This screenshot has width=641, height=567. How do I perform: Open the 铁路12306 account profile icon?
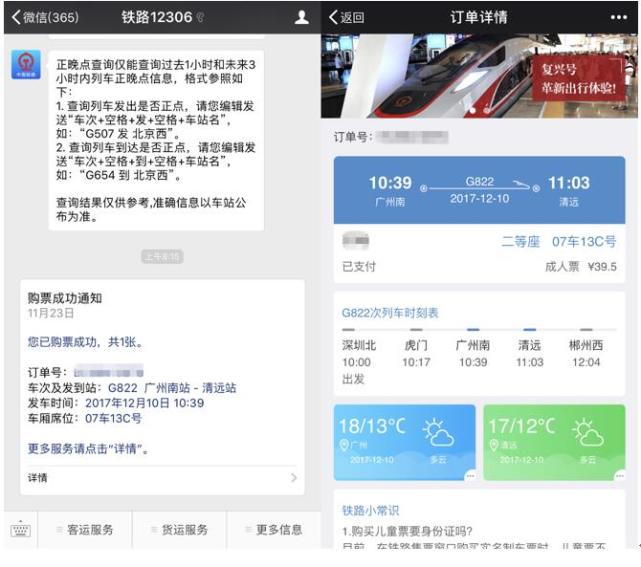[x=302, y=17]
